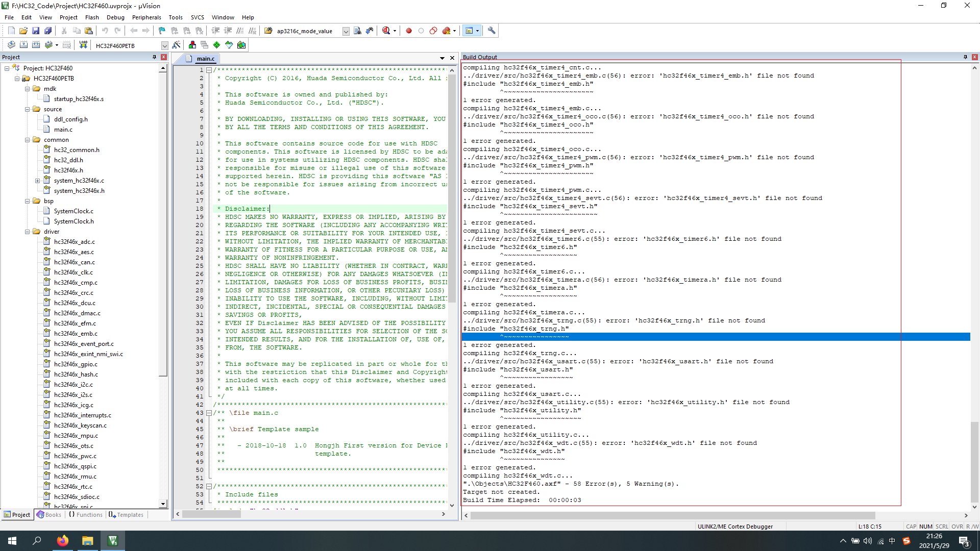Click the Insert Breakpoint red dot

409,31
